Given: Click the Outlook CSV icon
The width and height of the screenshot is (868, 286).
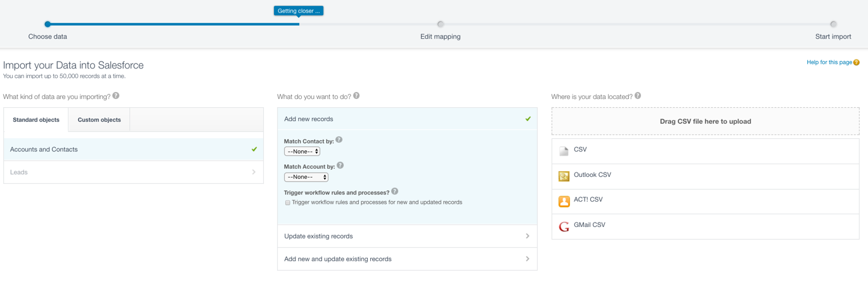Looking at the screenshot, I should tap(564, 176).
